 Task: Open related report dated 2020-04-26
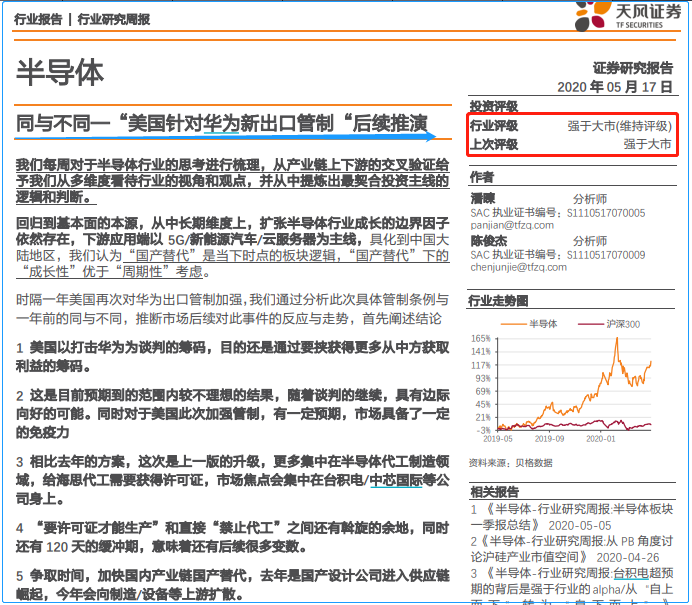point(572,549)
